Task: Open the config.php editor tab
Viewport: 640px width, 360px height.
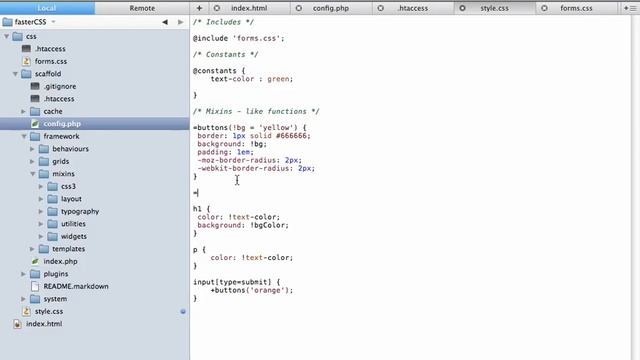Action: pyautogui.click(x=331, y=8)
